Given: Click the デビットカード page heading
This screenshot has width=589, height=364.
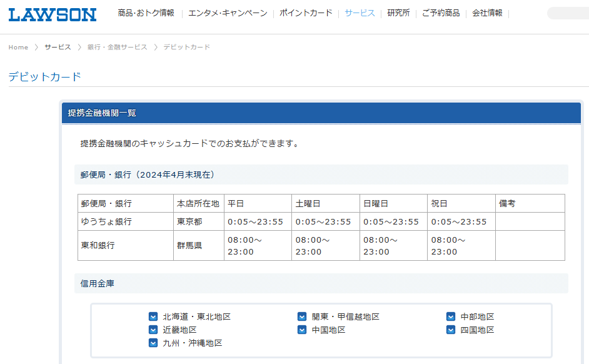Looking at the screenshot, I should [44, 77].
